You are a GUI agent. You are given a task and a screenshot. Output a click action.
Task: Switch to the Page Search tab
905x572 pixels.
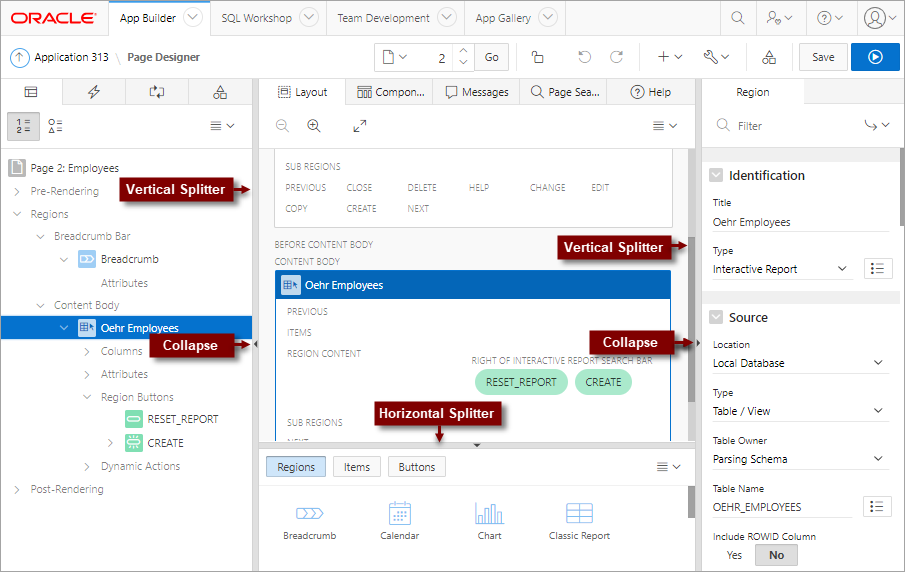[x=564, y=92]
